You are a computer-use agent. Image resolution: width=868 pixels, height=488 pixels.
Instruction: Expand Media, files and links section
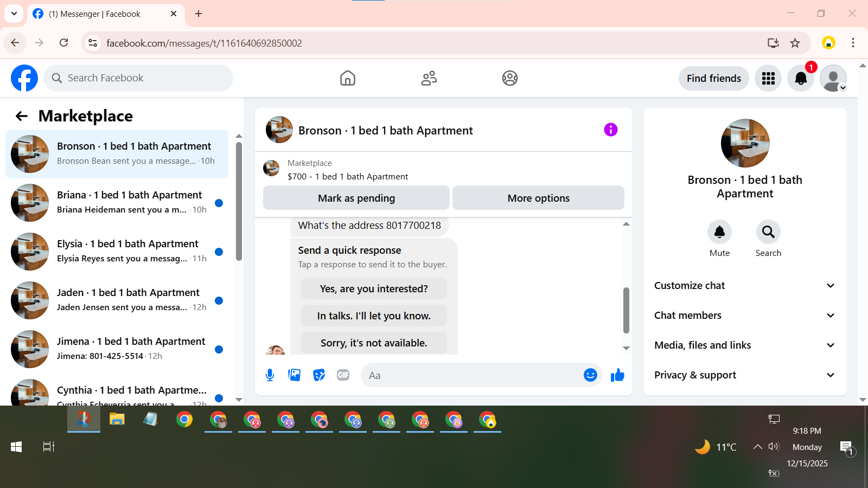[x=745, y=345]
